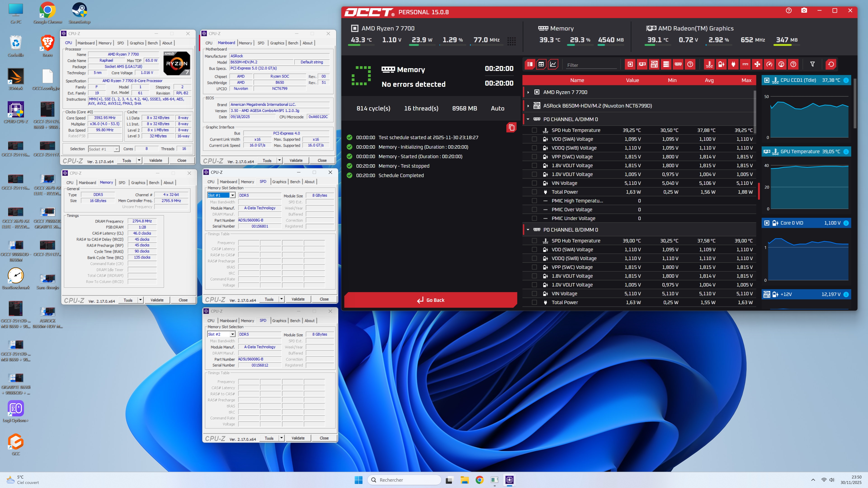Click the OCCT screenshot camera icon
Screen dimensions: 868x488
click(x=804, y=10)
